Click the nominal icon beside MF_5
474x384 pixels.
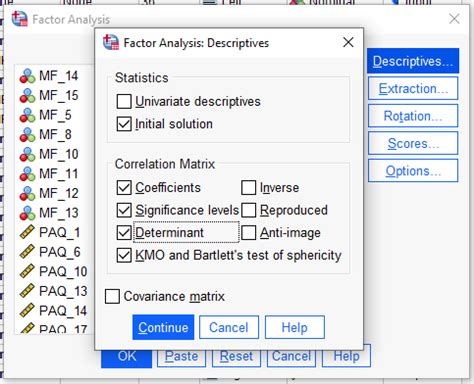pyautogui.click(x=27, y=115)
